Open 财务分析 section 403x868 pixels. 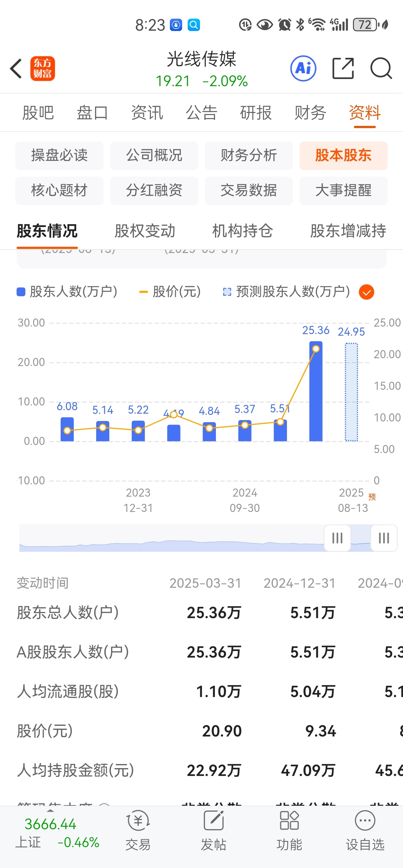[249, 156]
